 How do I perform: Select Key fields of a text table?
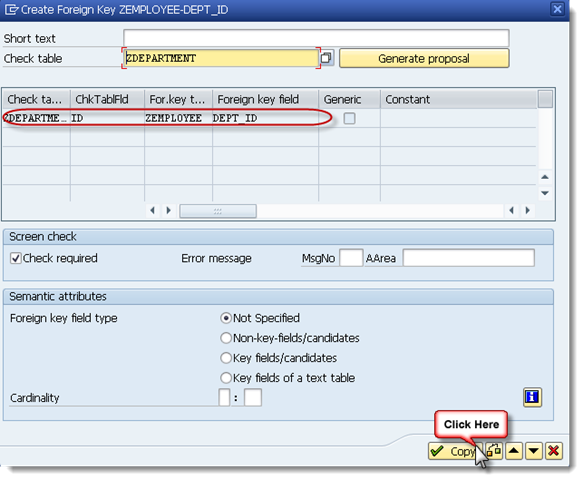[x=226, y=378]
